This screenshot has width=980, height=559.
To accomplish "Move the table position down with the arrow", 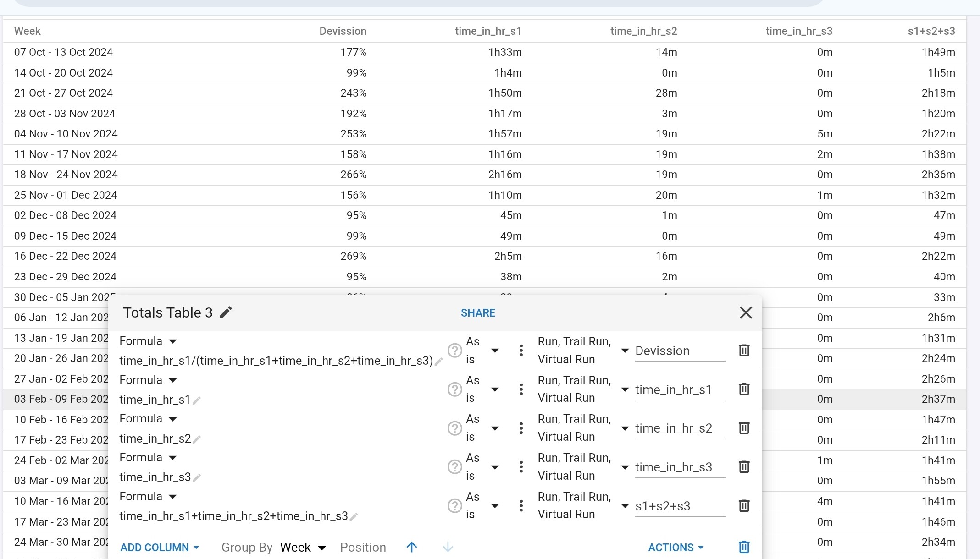I will coord(448,547).
